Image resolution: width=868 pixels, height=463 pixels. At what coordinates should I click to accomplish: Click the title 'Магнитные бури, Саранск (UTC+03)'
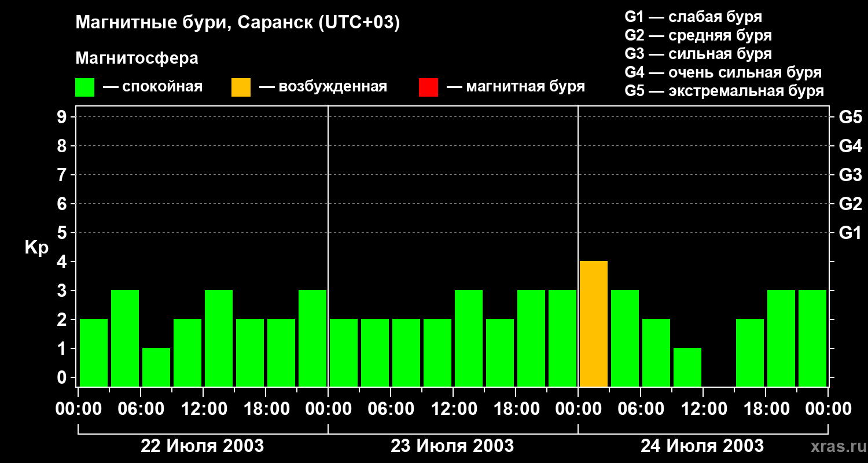(x=238, y=23)
